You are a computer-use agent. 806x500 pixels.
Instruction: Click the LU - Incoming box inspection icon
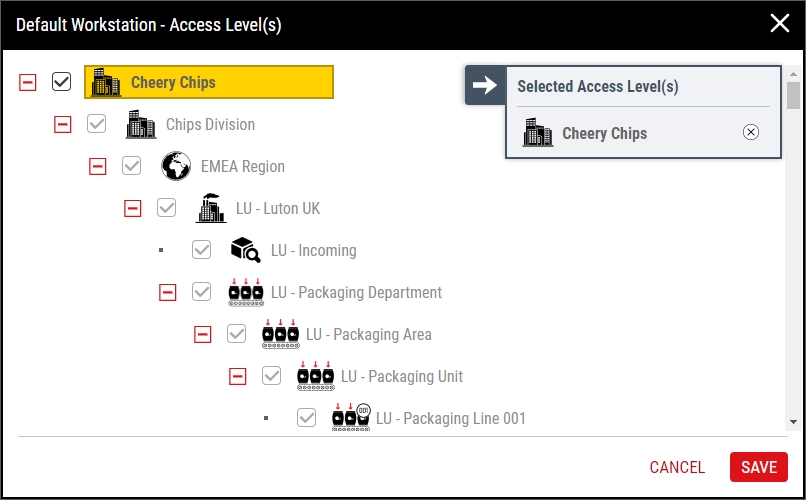pos(246,251)
